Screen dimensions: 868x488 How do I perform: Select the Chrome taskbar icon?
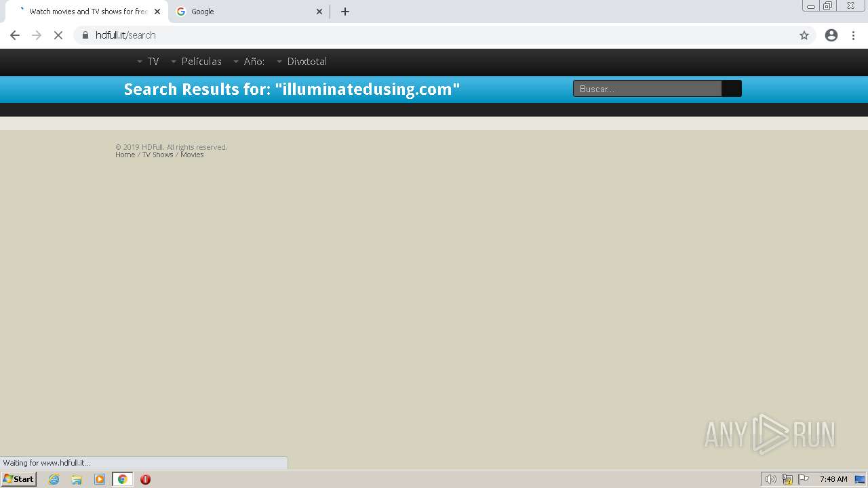[x=122, y=479]
